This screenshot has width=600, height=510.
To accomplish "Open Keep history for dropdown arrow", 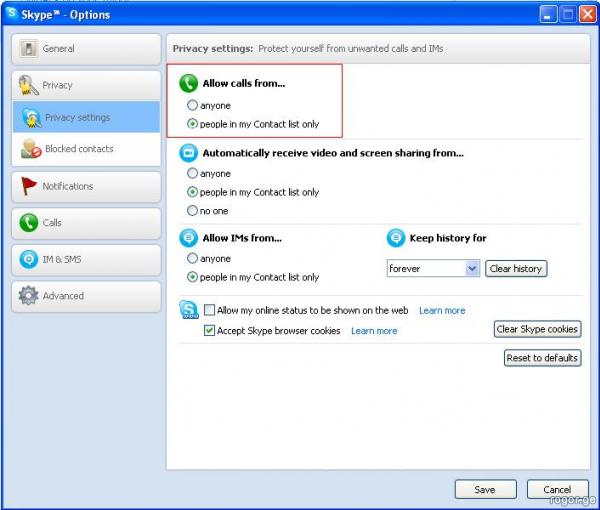I will [472, 269].
